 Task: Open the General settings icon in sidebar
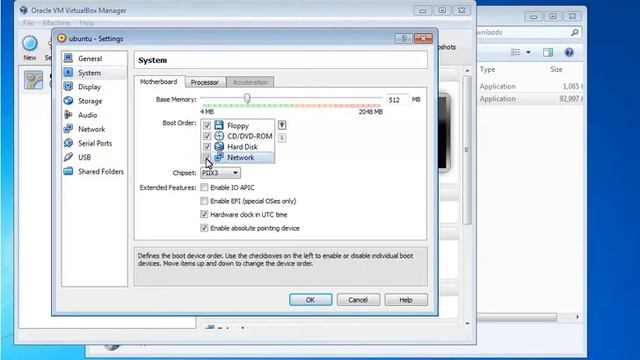pyautogui.click(x=69, y=58)
